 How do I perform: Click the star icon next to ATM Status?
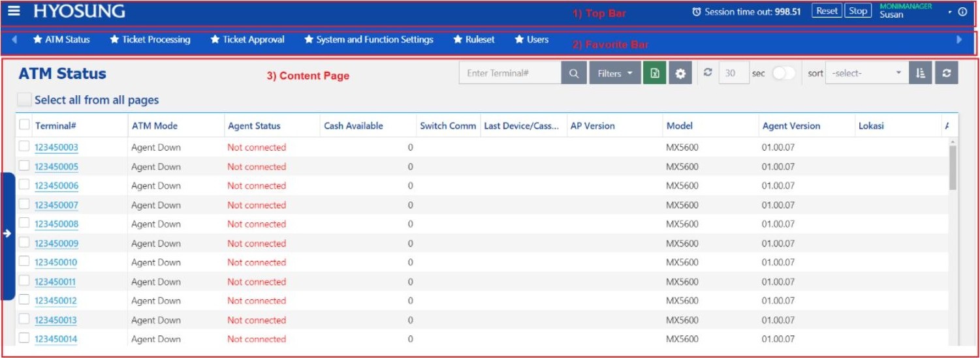38,40
